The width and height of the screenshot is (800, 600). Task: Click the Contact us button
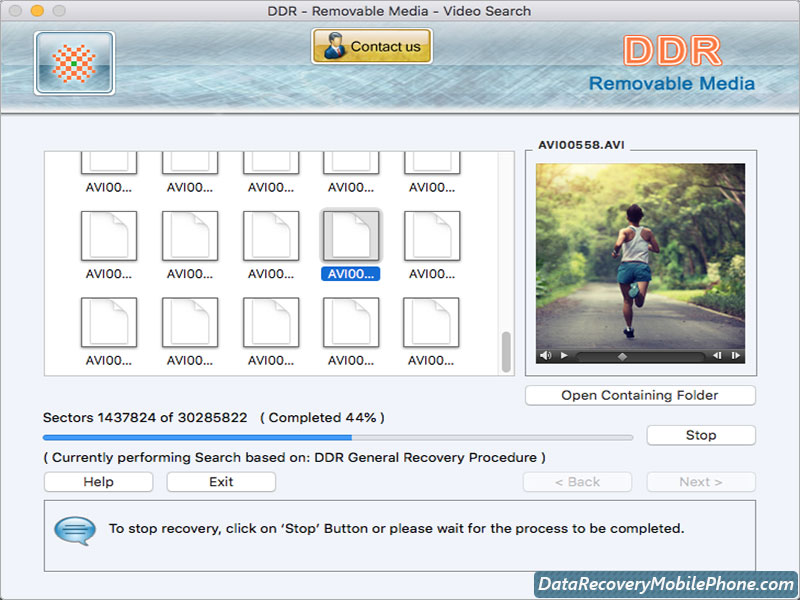pos(372,46)
